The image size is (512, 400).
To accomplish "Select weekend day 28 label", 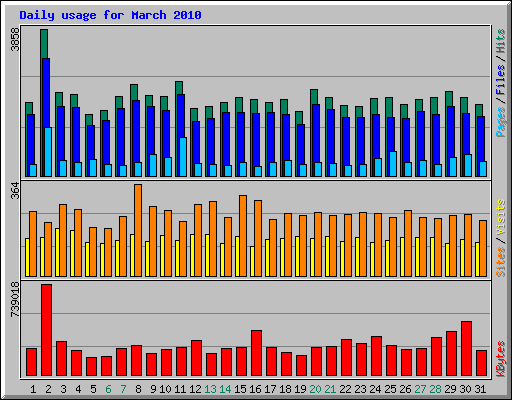I will tap(435, 389).
